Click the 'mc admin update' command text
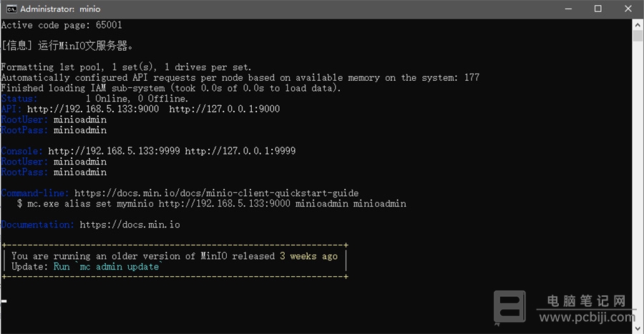The image size is (644, 334). (119, 267)
